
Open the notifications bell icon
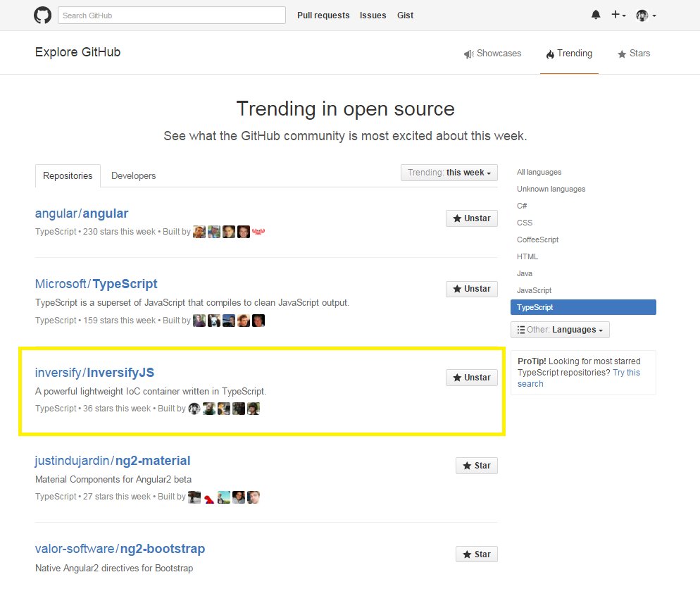coord(596,15)
